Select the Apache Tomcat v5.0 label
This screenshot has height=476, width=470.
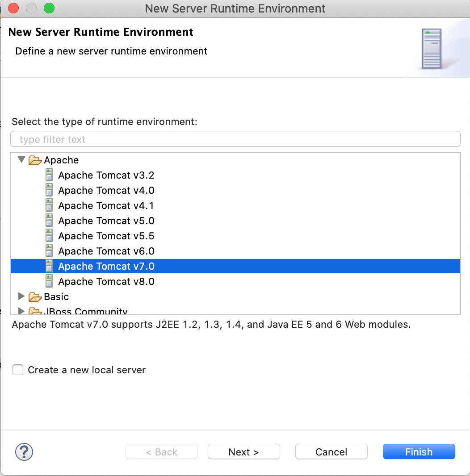point(106,221)
